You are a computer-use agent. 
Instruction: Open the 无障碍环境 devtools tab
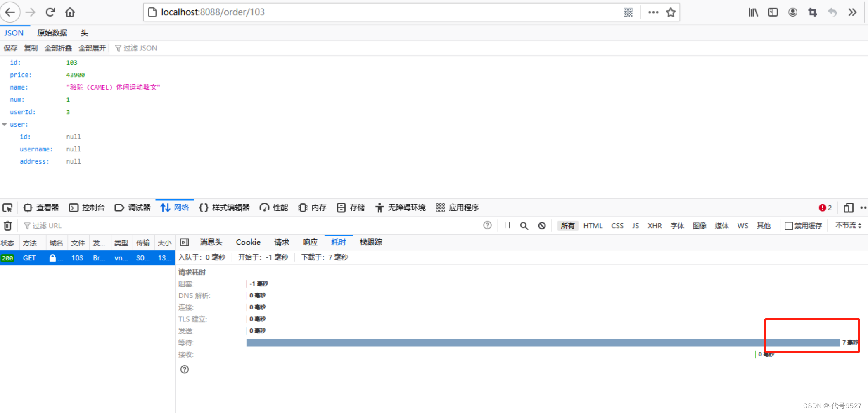400,208
